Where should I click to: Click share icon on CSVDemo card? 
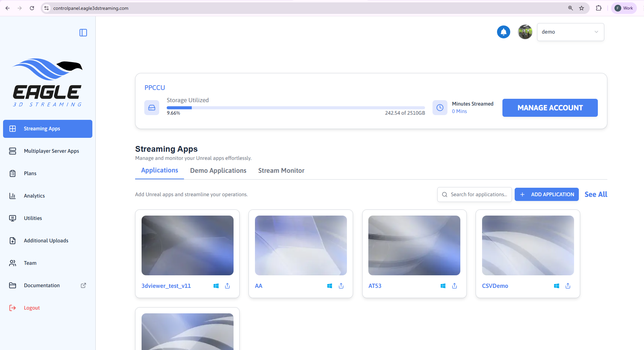point(568,286)
